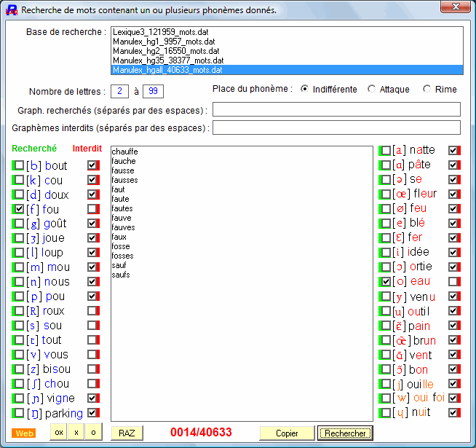Screen dimensions: 476x448
Task: Select Manulex_hg2_16550_mots.dat search base
Action: [287, 51]
